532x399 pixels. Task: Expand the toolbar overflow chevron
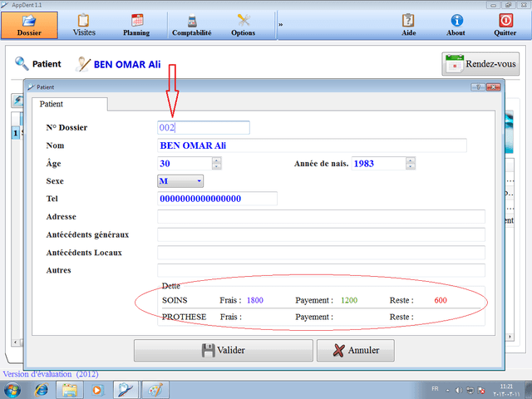(x=281, y=25)
